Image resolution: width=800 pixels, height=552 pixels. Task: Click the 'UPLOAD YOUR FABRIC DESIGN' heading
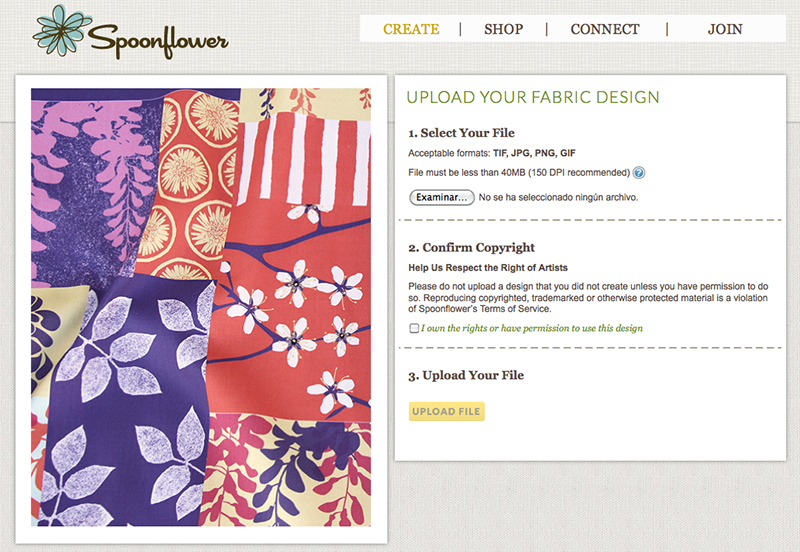(533, 97)
